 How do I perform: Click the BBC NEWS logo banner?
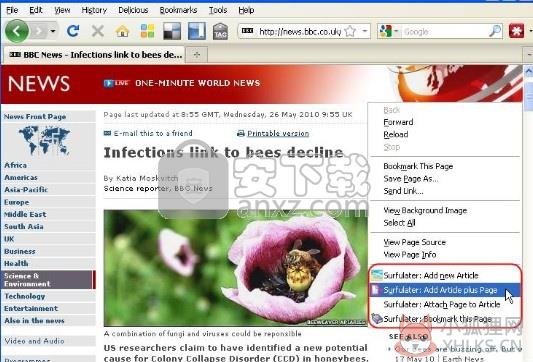[x=39, y=84]
